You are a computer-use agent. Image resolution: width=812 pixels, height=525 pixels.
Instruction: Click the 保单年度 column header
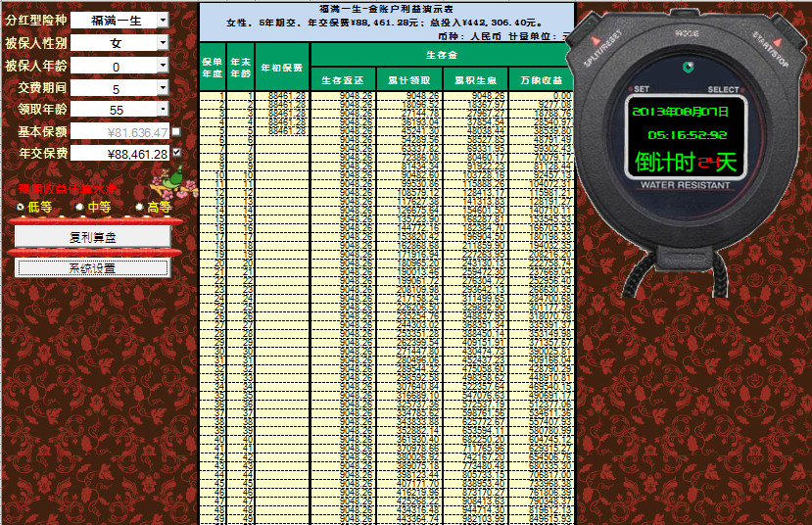point(213,68)
